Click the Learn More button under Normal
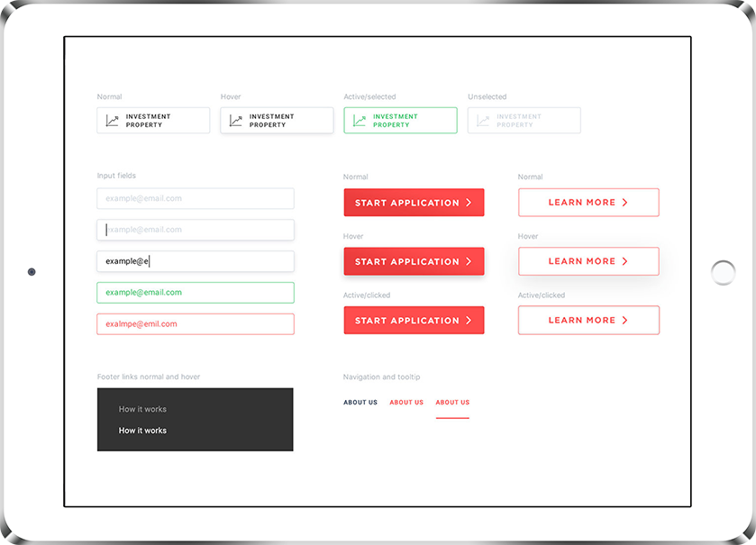Screen dimensions: 756x545 (588, 203)
